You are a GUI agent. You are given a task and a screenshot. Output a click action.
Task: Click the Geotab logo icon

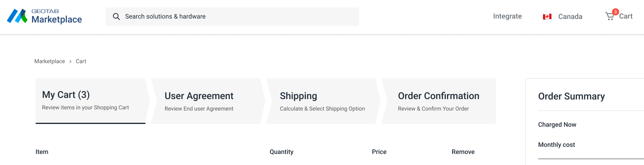coord(17,16)
